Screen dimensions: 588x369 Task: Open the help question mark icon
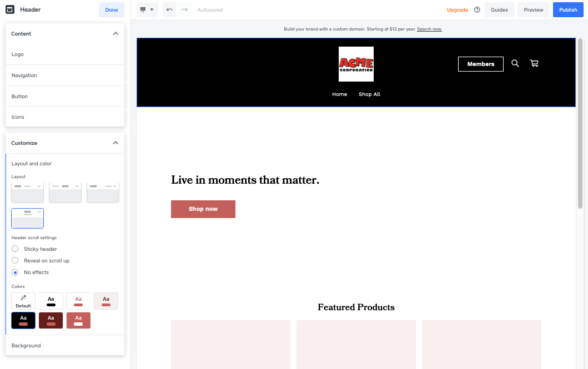[x=477, y=10]
